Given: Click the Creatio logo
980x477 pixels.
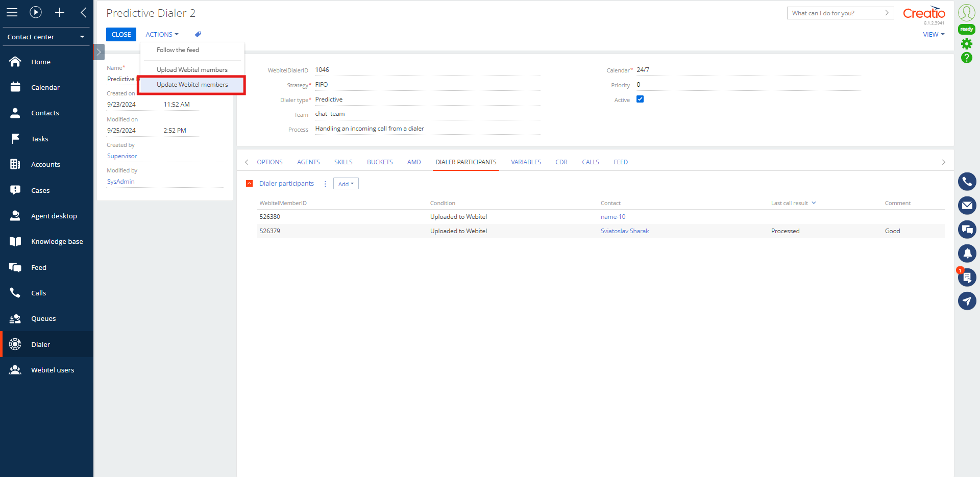Looking at the screenshot, I should [x=924, y=13].
